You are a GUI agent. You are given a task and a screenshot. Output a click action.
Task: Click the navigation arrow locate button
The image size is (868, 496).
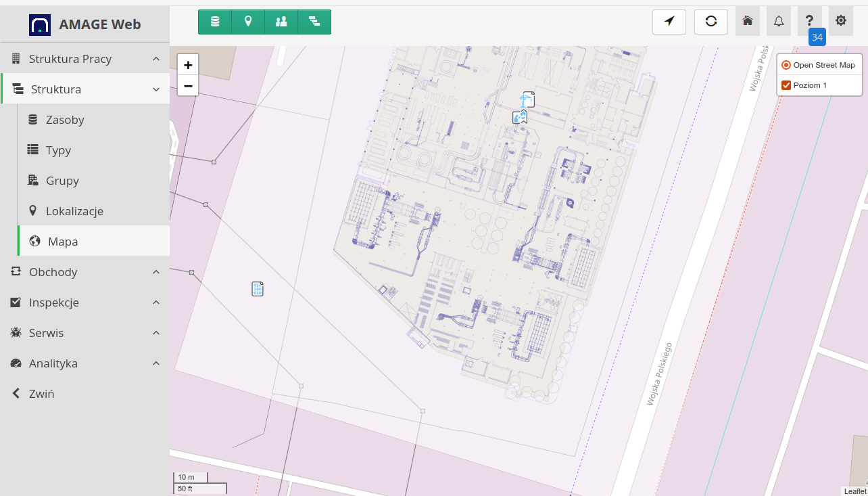click(669, 22)
